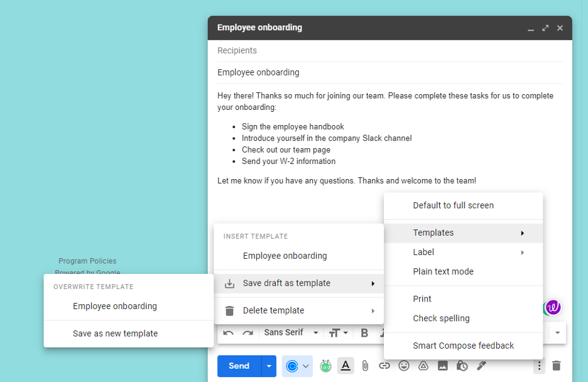Click 'Check out our team page' bullet
The height and width of the screenshot is (382, 588).
[286, 150]
